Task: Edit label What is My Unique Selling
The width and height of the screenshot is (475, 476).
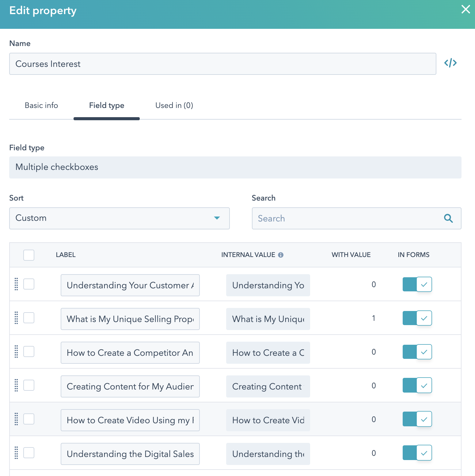Action: point(130,319)
